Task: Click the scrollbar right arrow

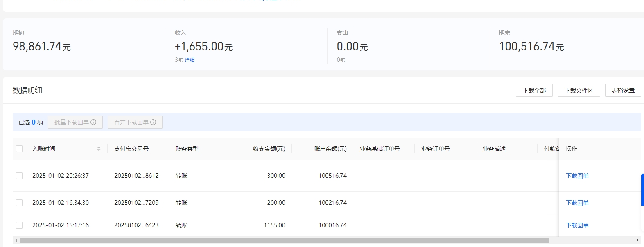Action: 637,240
